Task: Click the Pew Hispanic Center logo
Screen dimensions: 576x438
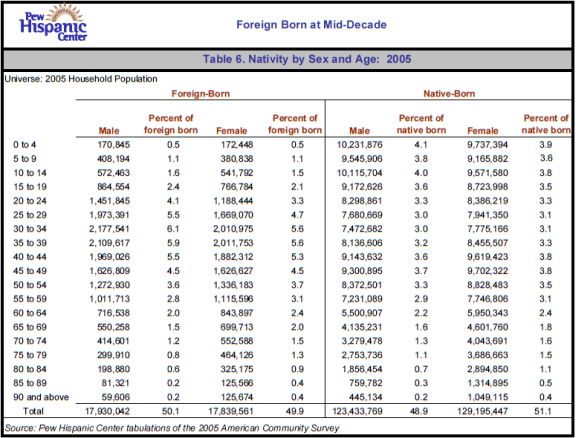Action: coord(53,22)
